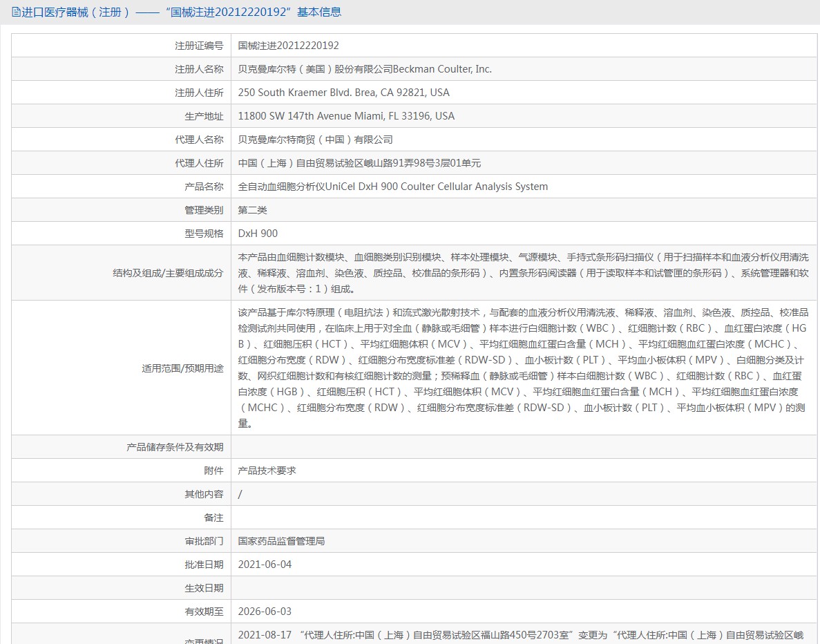Viewport: 820px width, 644px height.
Task: Select address 11800 SW 147th Avenue Miami
Action: pyautogui.click(x=346, y=116)
